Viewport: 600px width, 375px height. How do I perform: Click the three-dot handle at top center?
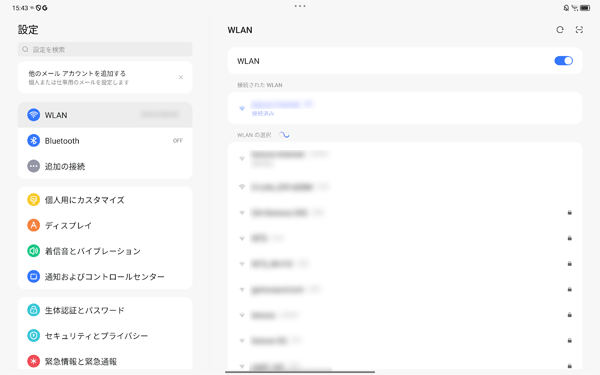(300, 6)
